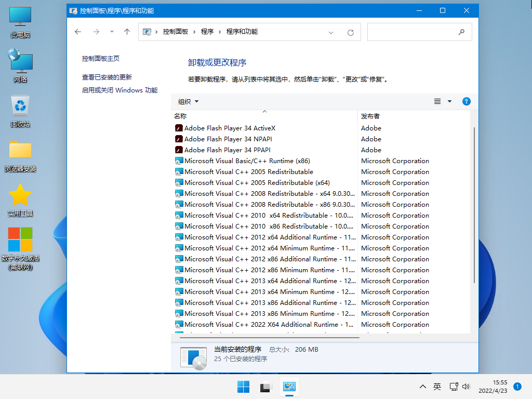
Task: Open help with the blue question icon
Action: coord(467,101)
